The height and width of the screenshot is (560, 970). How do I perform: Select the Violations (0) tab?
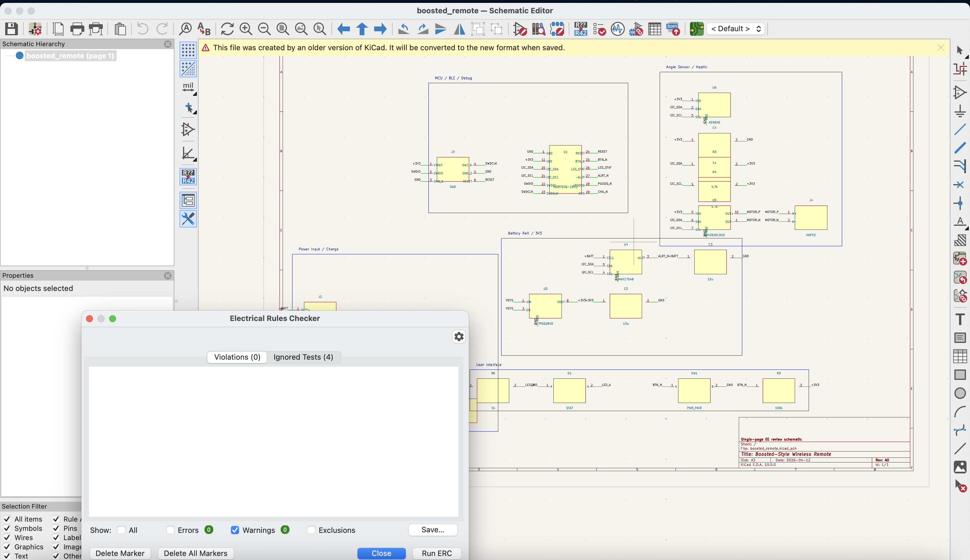coord(237,357)
